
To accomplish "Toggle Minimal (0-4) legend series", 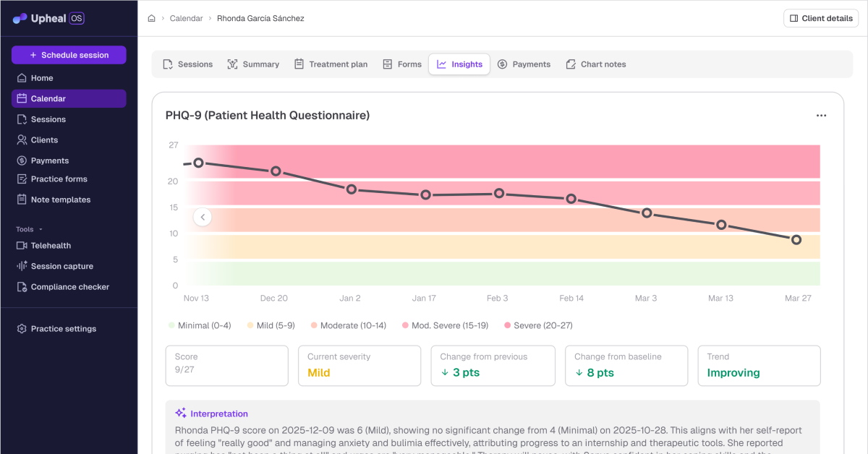I will click(200, 325).
